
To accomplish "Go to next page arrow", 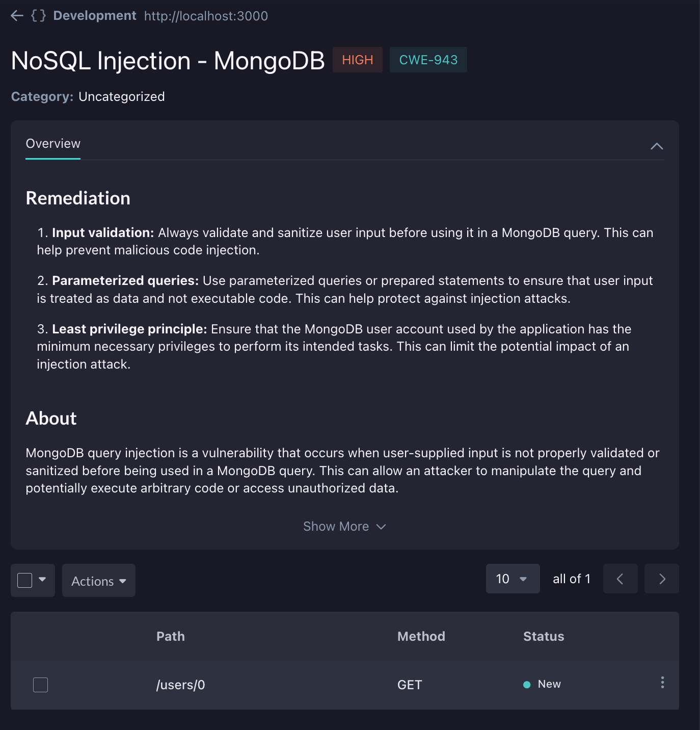I will click(662, 579).
